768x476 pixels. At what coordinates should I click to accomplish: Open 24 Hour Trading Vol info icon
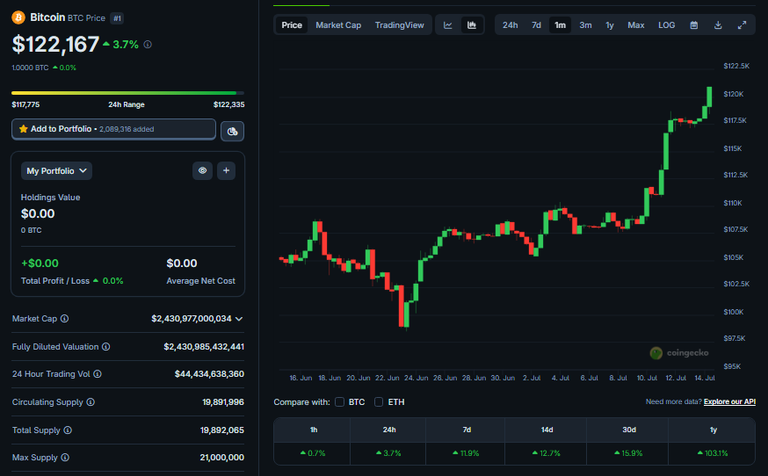click(x=97, y=374)
